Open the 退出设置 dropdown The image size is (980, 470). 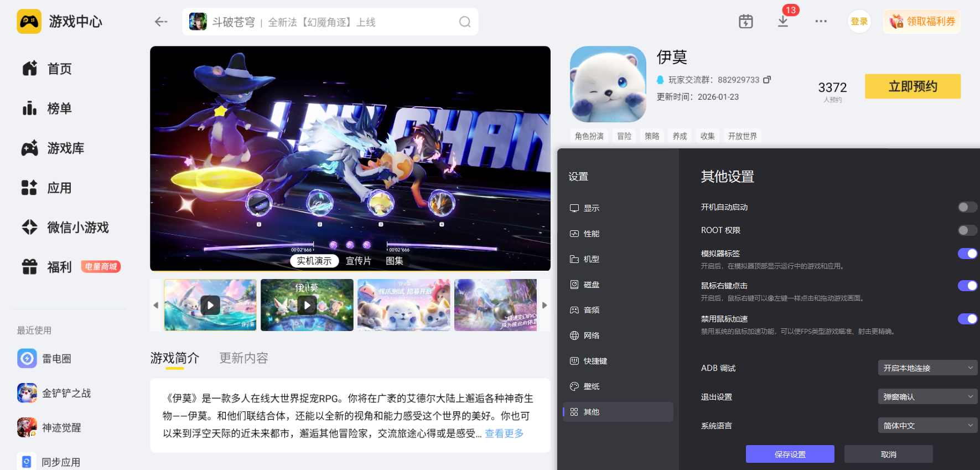[x=927, y=397]
